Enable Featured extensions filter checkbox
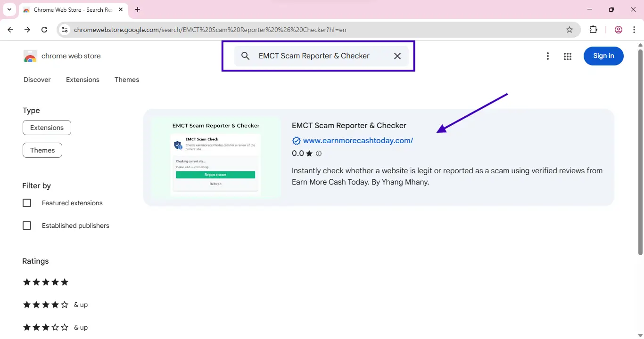Image resolution: width=644 pixels, height=339 pixels. coord(27,203)
